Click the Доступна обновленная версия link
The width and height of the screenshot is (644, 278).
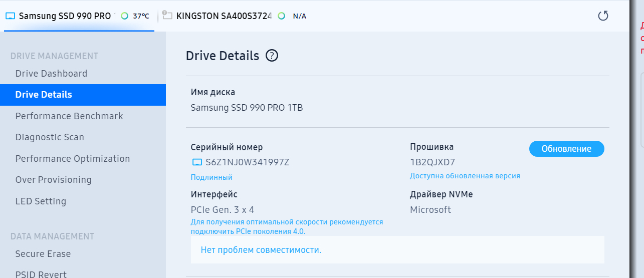[x=465, y=176]
